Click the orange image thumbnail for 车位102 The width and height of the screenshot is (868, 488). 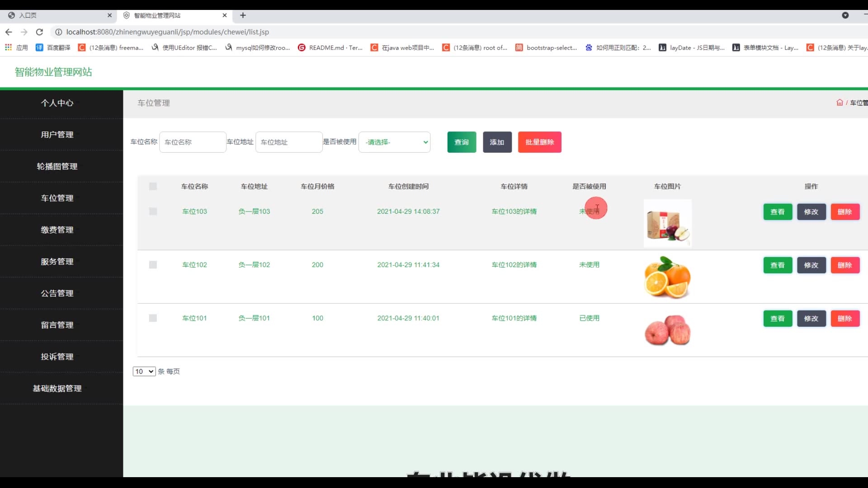(x=667, y=277)
